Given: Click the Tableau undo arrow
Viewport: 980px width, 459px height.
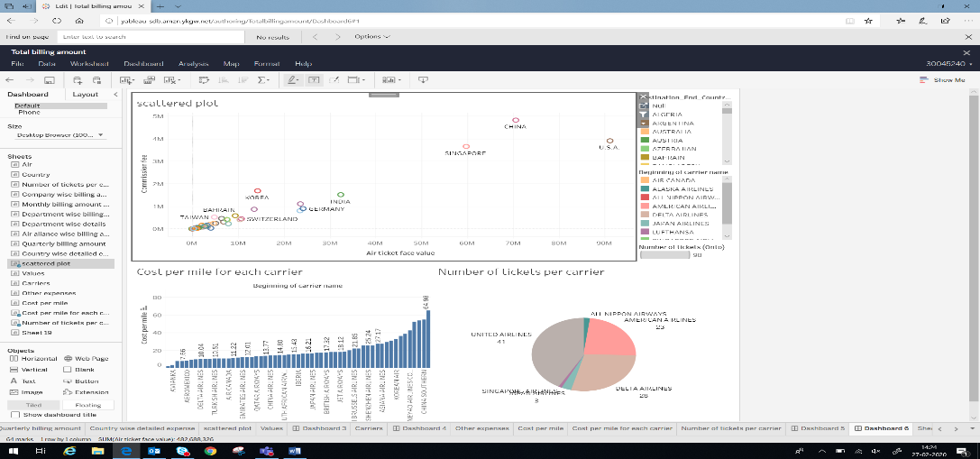Looking at the screenshot, I should click(x=11, y=80).
